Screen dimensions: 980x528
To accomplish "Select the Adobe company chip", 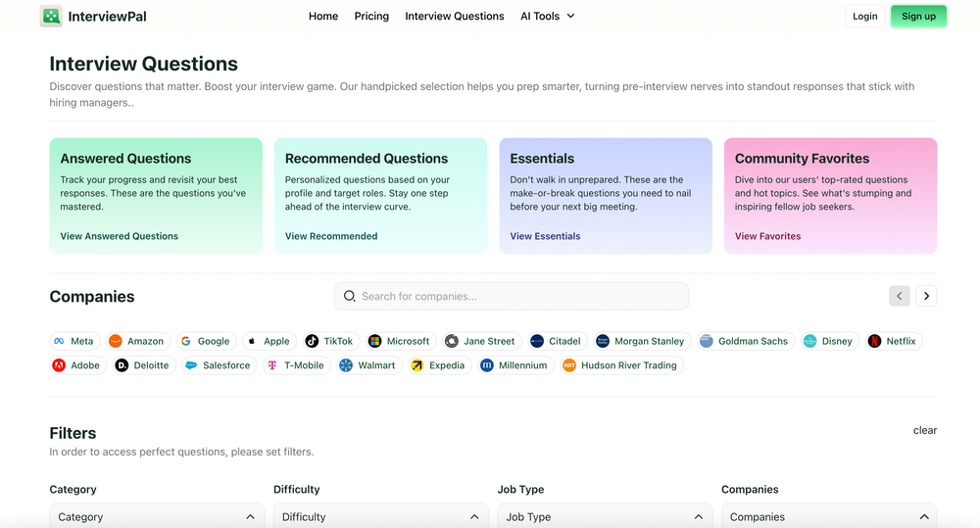I will 76,365.
